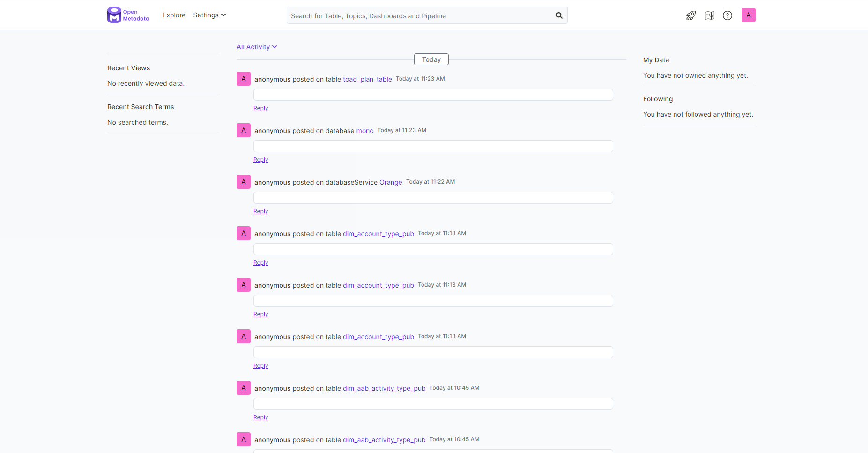Screen dimensions: 868x453
Task: Open the user avatar A in header
Action: point(749,15)
